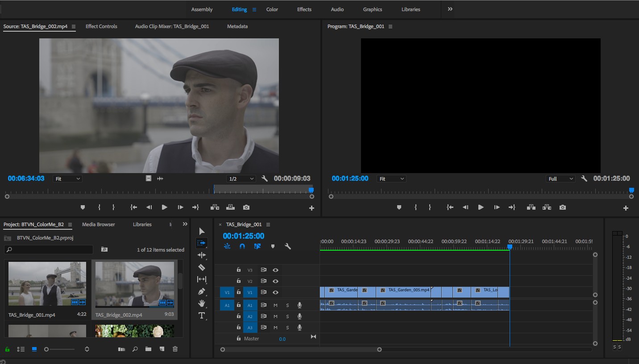
Task: Click trash icon to clear project item
Action: tap(175, 349)
